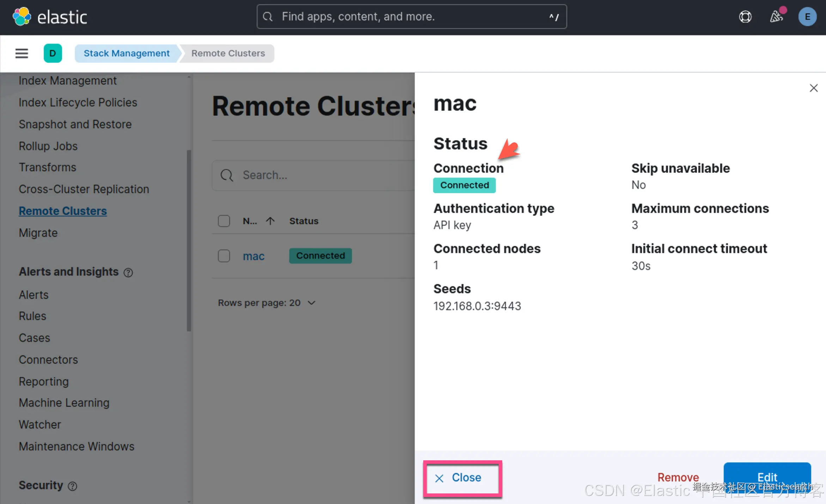This screenshot has height=504, width=826.
Task: Click the red Remove button
Action: [678, 477]
